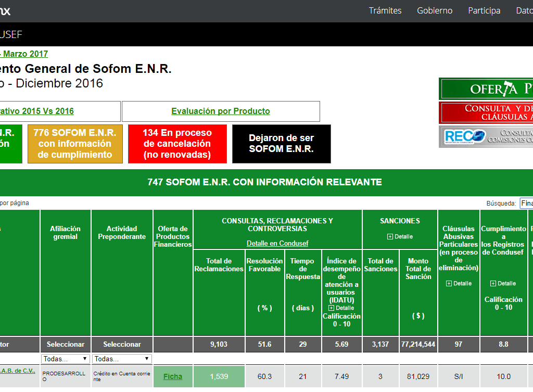Sort by Oferta de Productos Financieros header
This screenshot has width=533, height=392.
pos(173,273)
